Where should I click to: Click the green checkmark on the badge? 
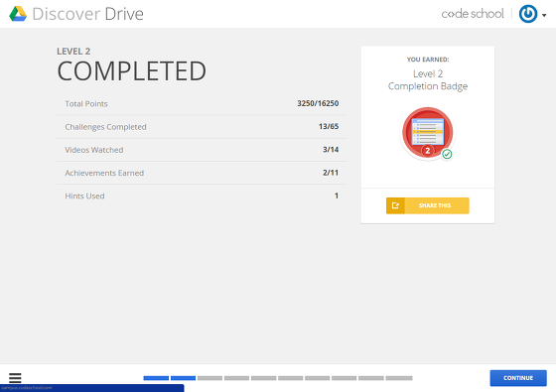click(447, 154)
